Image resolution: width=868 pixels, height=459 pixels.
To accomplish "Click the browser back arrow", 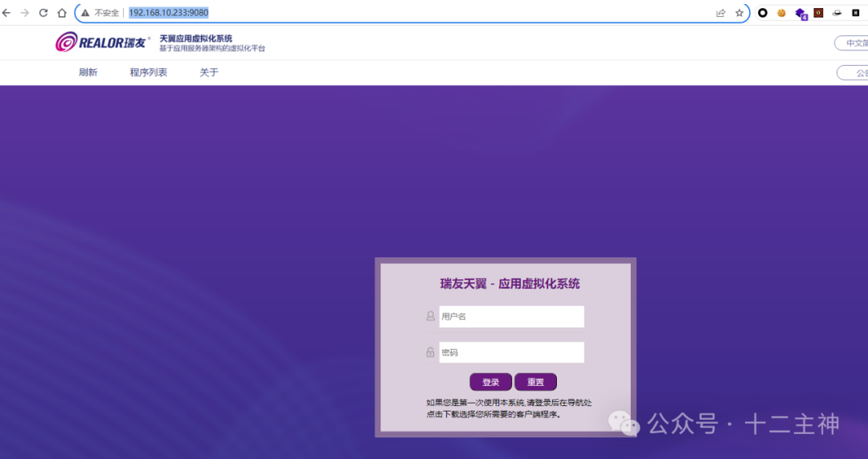I will (6, 13).
